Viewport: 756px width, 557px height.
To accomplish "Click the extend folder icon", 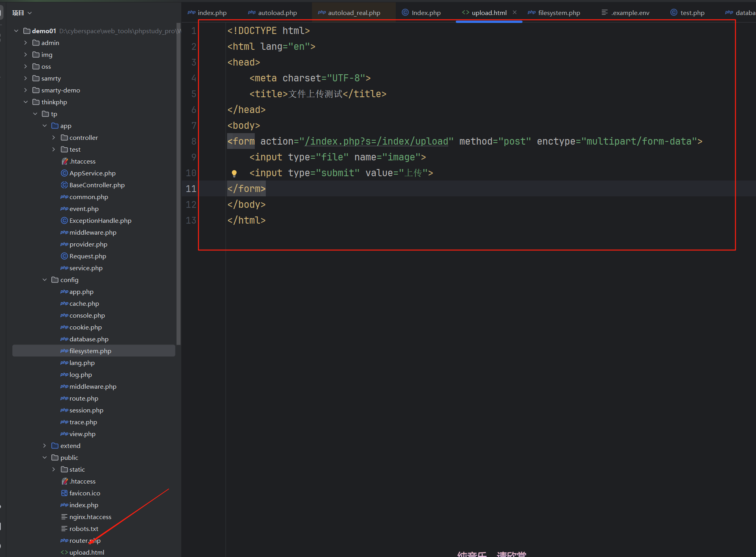I will [x=55, y=446].
